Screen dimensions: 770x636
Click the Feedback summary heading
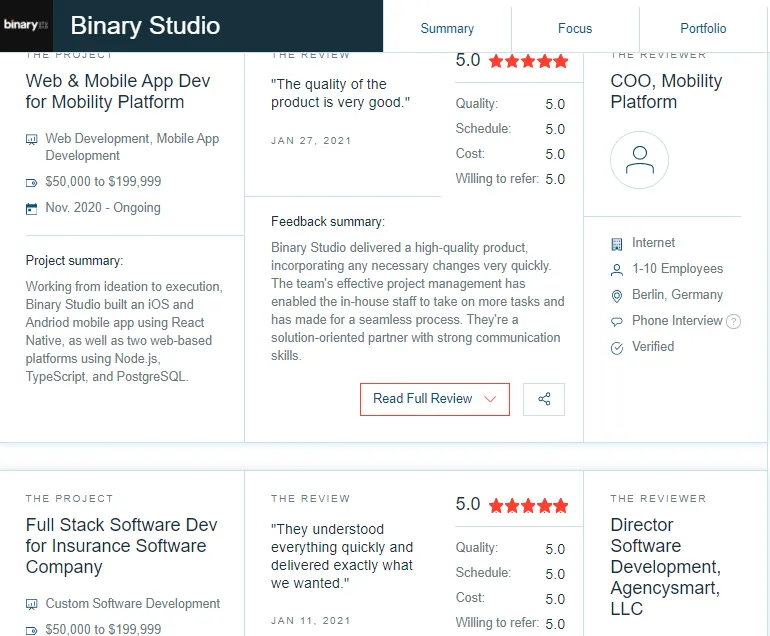328,222
